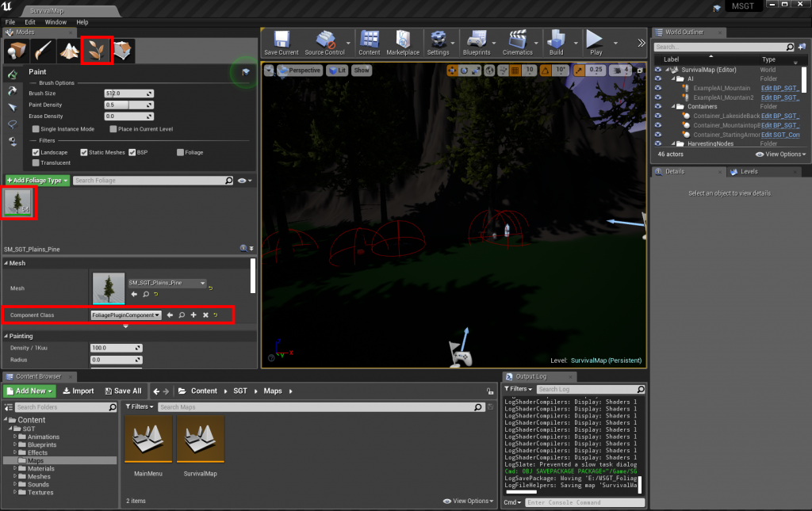This screenshot has height=511, width=812.
Task: Click the Add Foliage Type button
Action: coord(37,181)
